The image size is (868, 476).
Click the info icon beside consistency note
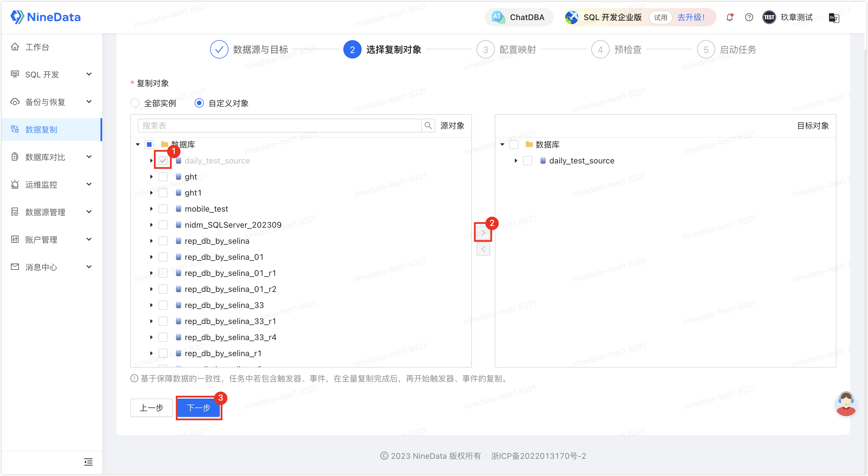[x=134, y=379]
